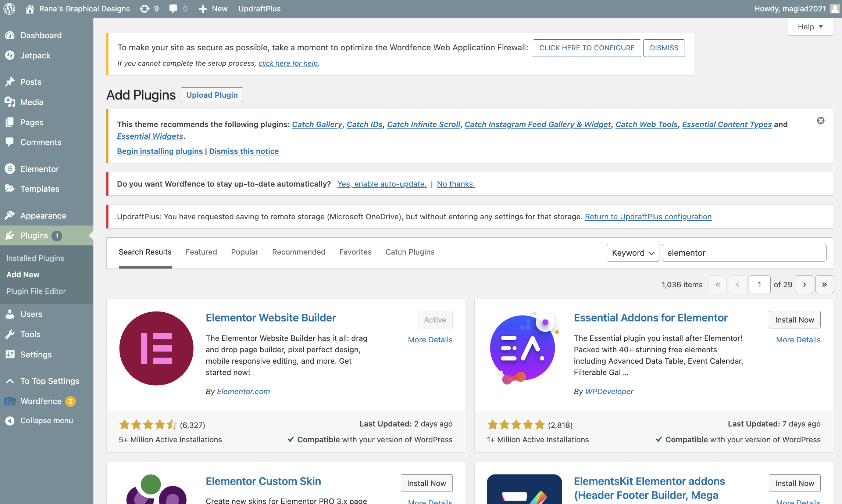
Task: Click the home icon for Rana's Graphical Designs
Action: pos(30,8)
